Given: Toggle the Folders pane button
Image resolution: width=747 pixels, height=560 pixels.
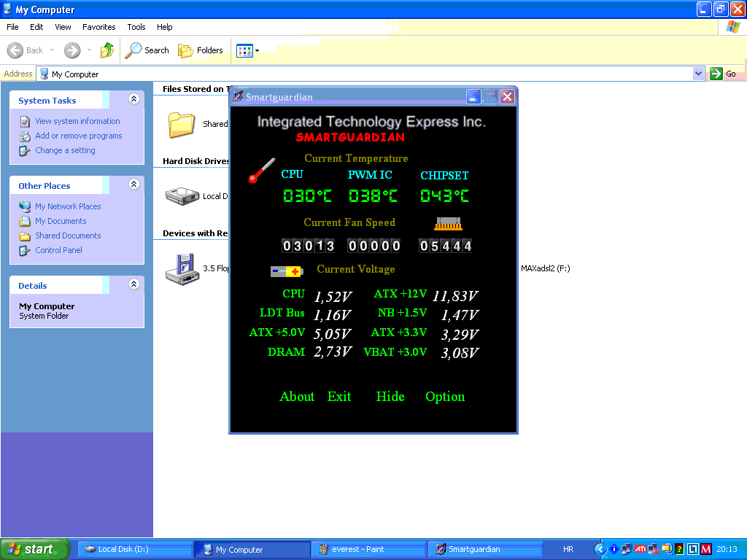Looking at the screenshot, I should pos(201,50).
